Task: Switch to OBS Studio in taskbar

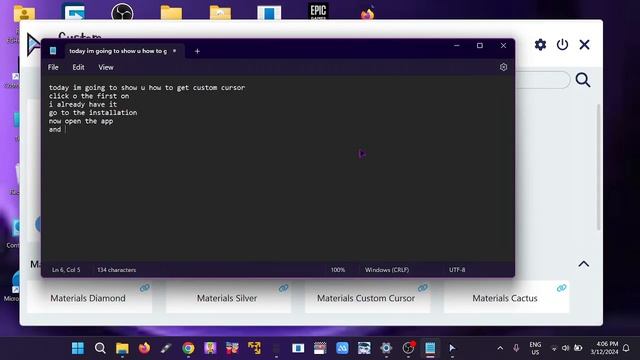Action: tap(408, 348)
